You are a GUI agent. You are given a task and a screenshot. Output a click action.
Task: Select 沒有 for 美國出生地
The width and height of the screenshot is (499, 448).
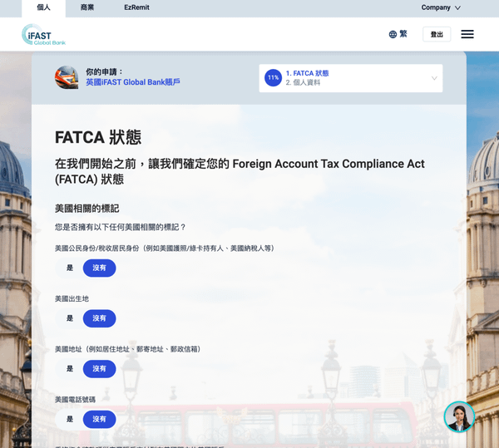coord(99,318)
